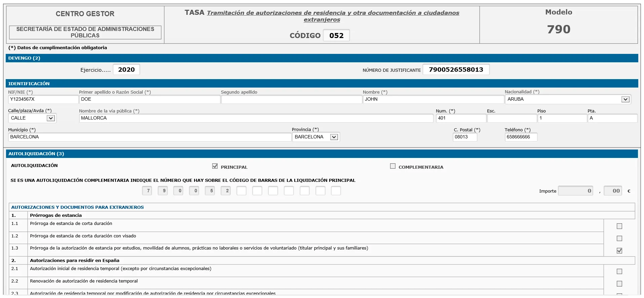The height and width of the screenshot is (298, 644).
Task: Click the AUTOLIQUIDACIÓN (3) section header
Action: [x=322, y=154]
